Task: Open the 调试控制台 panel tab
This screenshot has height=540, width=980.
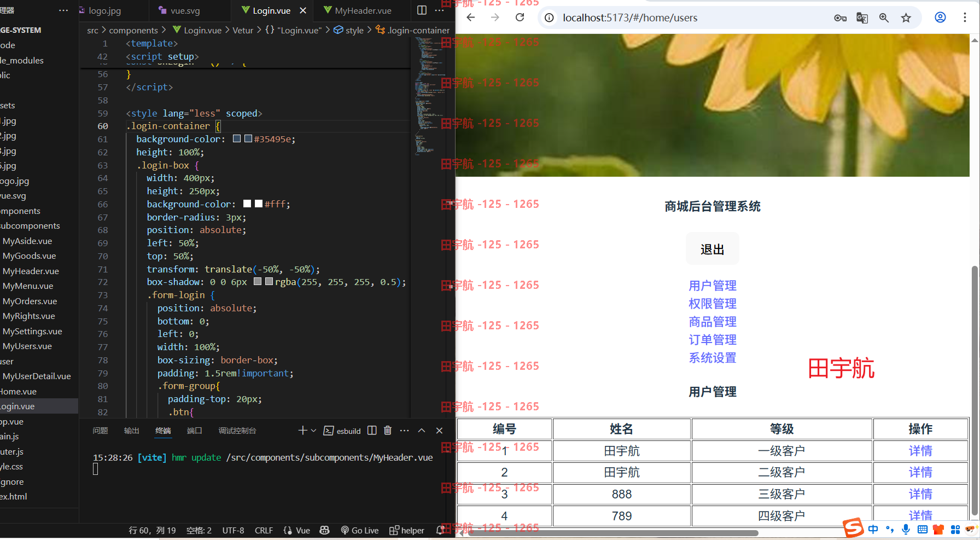Action: (237, 431)
